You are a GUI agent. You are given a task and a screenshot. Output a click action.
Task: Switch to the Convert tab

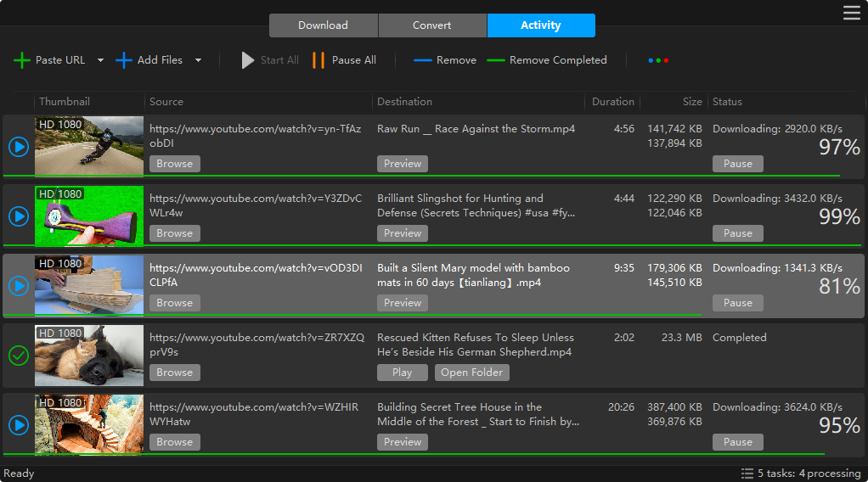pos(432,25)
